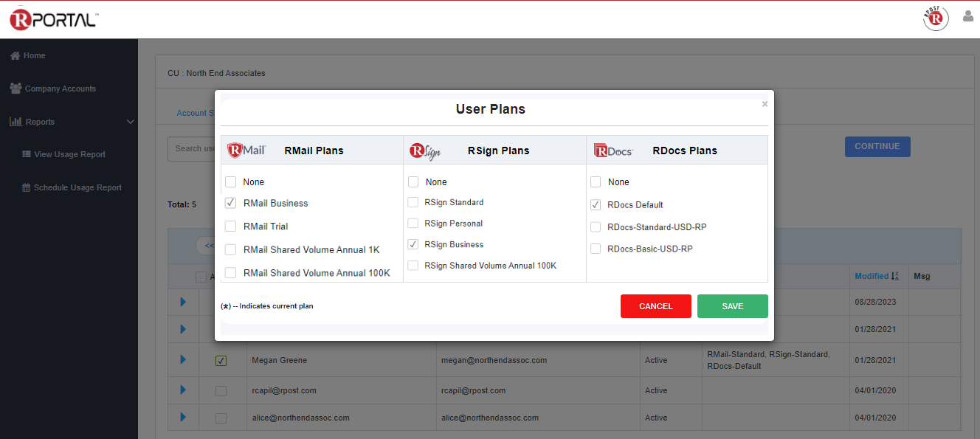Close the User Plans dialog with X
Screen dimensions: 980x439
coord(765,104)
